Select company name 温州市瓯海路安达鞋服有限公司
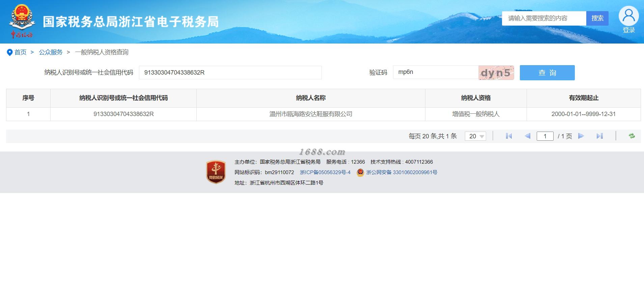The image size is (644, 302). [x=311, y=114]
